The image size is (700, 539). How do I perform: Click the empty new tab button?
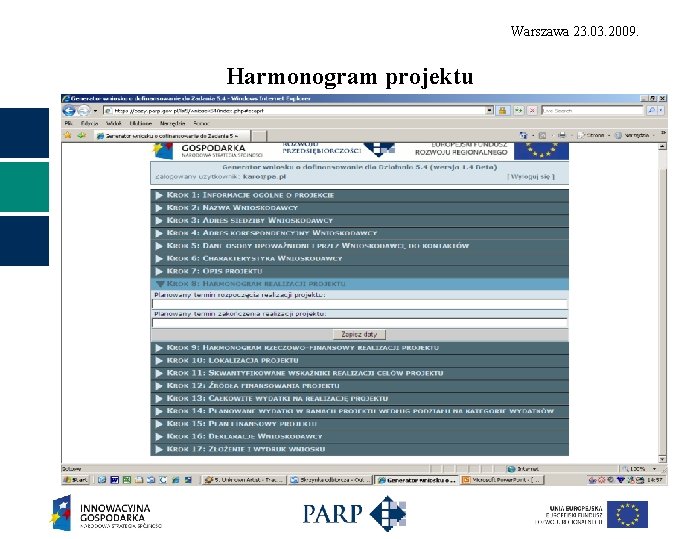coord(259,136)
